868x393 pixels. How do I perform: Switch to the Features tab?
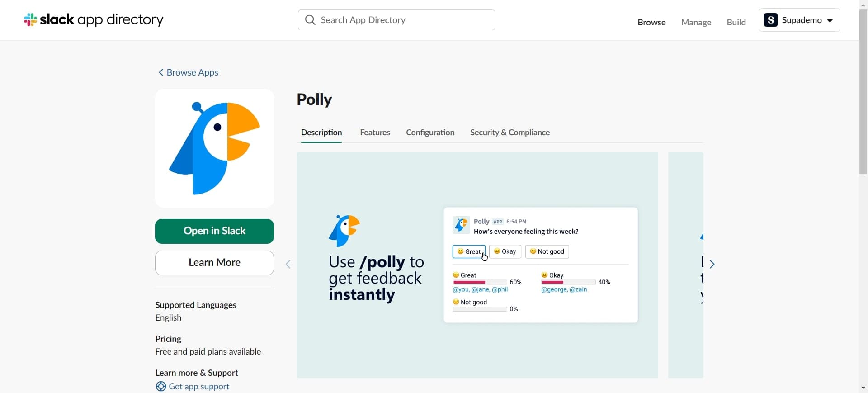[375, 133]
